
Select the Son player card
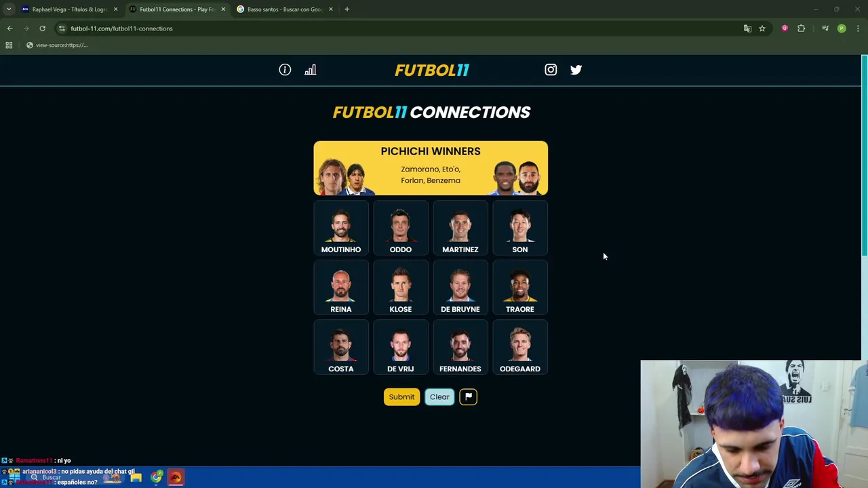point(520,228)
